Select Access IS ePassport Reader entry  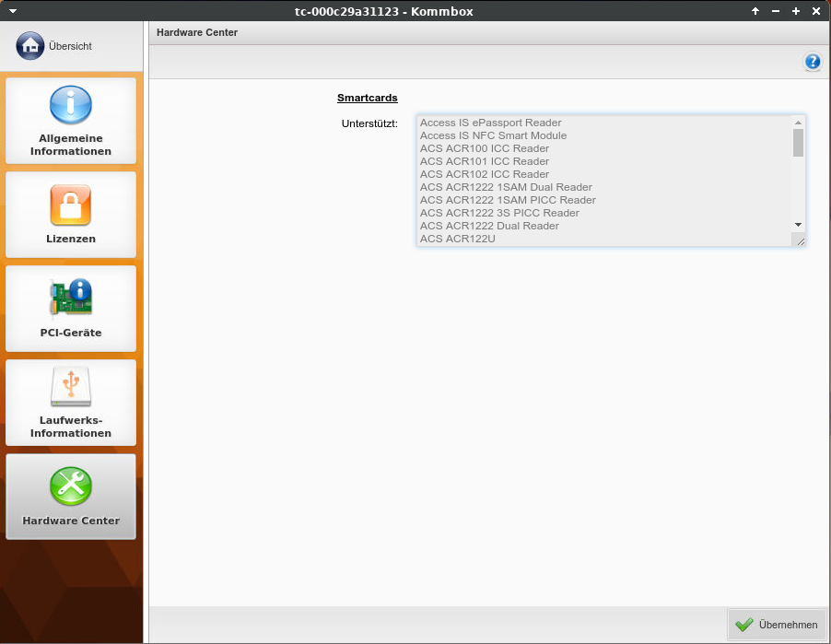click(x=490, y=123)
